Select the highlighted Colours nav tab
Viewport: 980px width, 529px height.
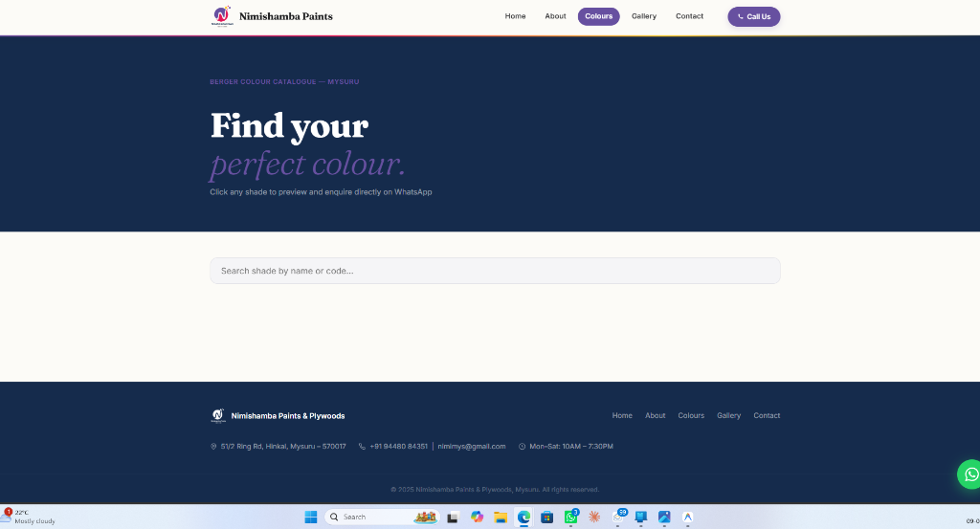pos(598,16)
